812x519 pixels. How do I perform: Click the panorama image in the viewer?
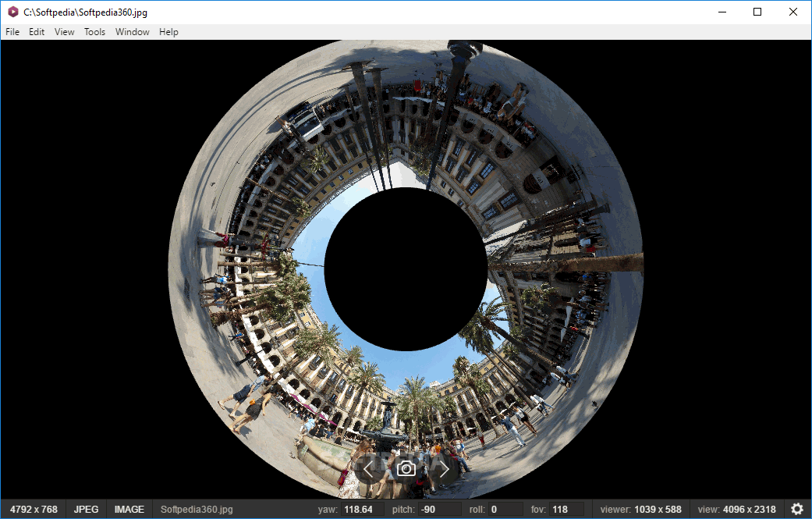coord(406,269)
